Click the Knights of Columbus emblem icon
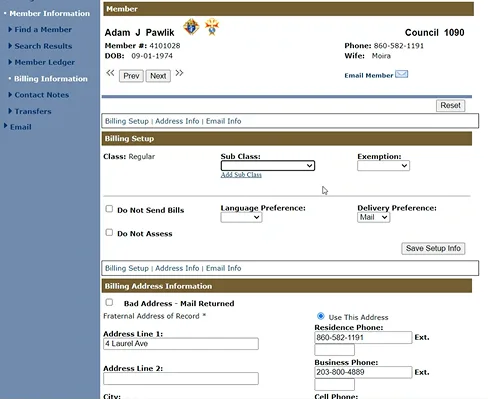Screen dimensions: 488x399 (x=191, y=27)
